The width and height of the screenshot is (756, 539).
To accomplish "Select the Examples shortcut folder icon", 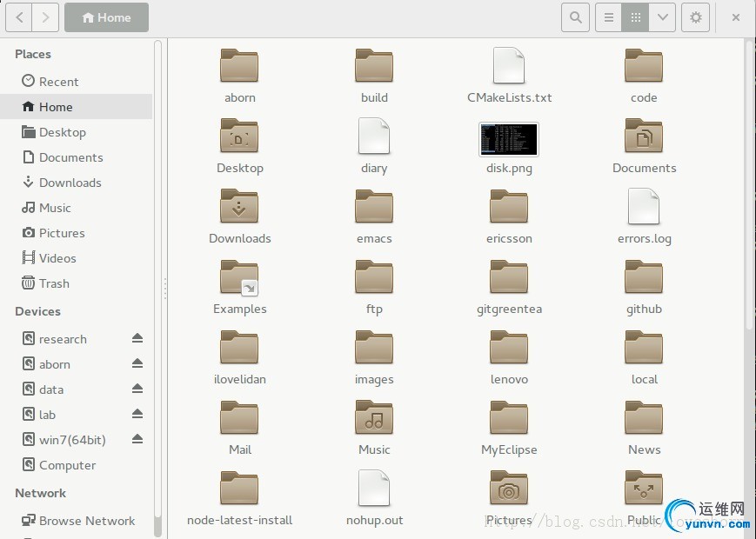I will pos(239,277).
